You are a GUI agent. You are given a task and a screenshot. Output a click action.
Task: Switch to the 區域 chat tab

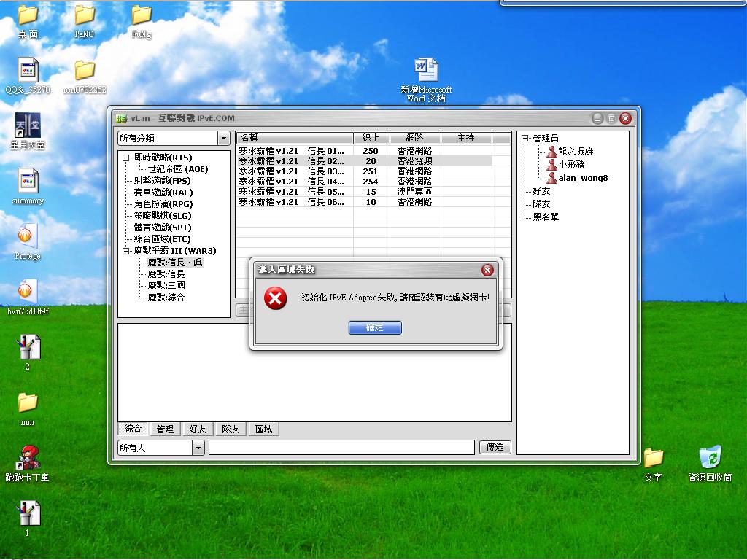(263, 429)
